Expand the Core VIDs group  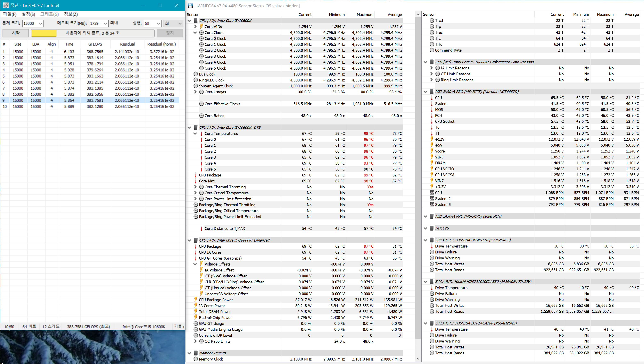point(195,26)
